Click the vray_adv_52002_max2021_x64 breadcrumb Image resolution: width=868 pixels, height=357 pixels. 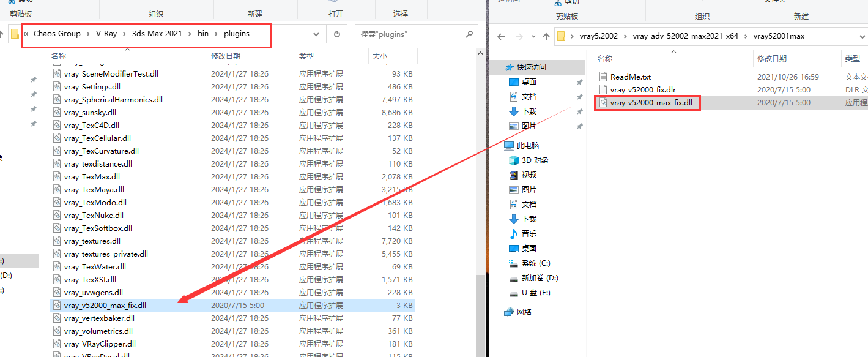pos(686,36)
